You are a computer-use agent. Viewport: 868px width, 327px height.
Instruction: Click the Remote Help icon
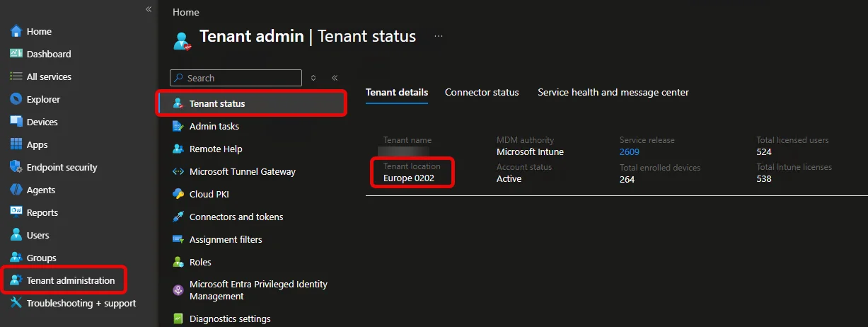point(178,149)
